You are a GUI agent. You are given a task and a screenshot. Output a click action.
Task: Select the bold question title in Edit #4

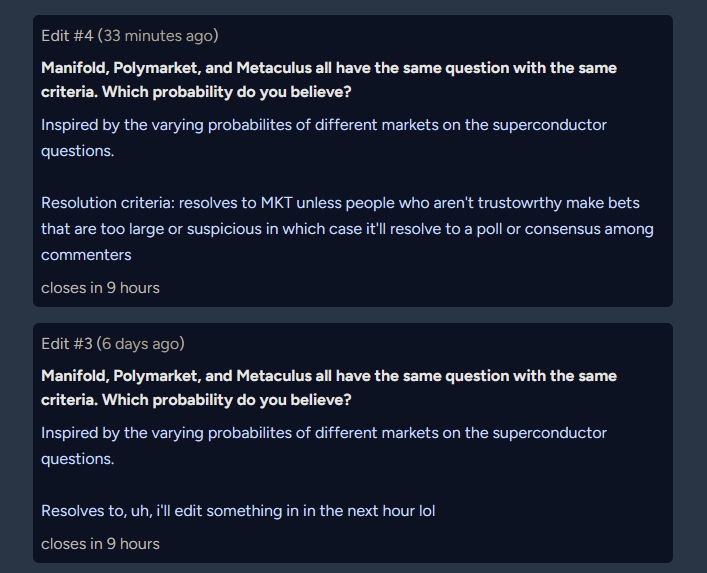coord(329,80)
